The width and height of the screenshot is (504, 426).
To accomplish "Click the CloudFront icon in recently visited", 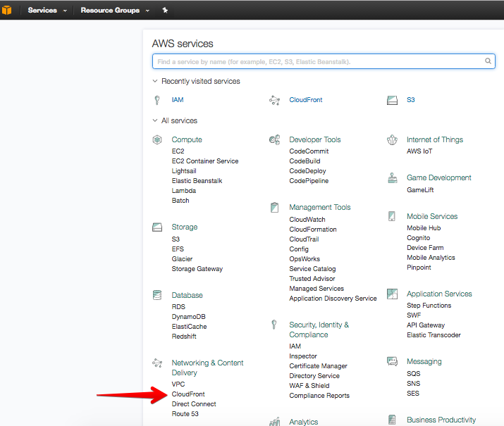I will coord(274,100).
